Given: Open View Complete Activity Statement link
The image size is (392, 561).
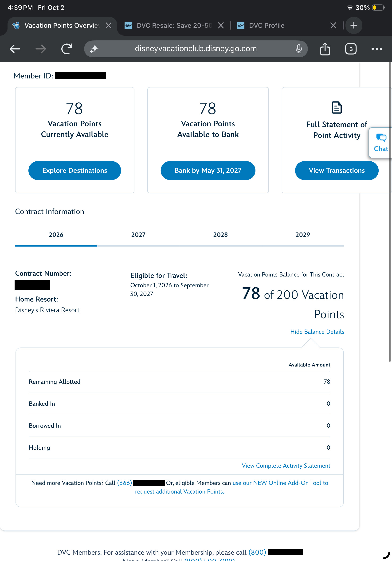Looking at the screenshot, I should (x=286, y=465).
